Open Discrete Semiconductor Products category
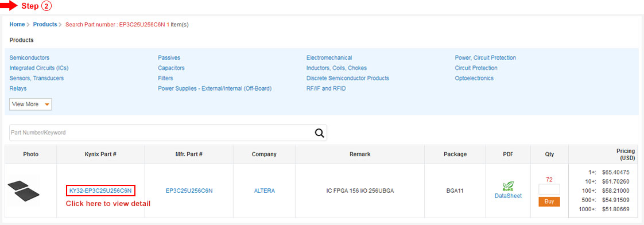This screenshot has width=644, height=225. point(347,78)
